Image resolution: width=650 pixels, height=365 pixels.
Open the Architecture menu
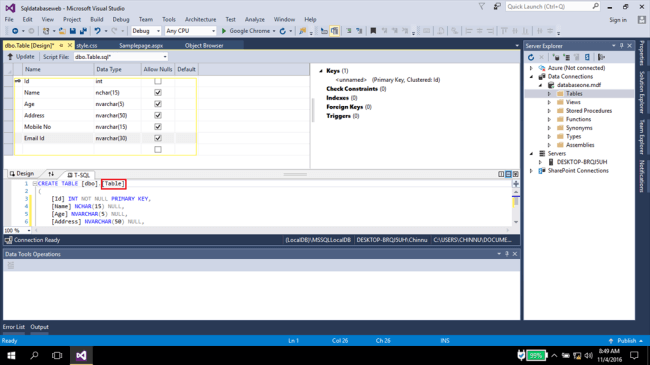(x=200, y=19)
